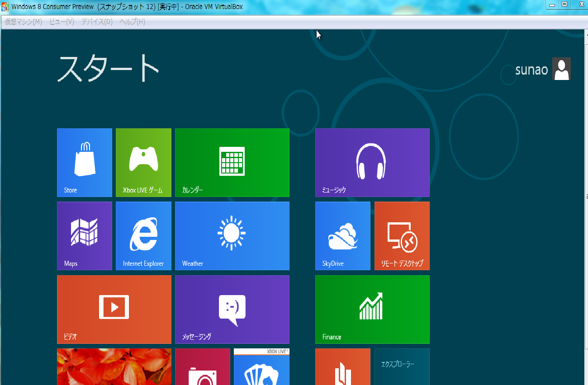Minimize the VirtualBox window
This screenshot has width=588, height=385.
coord(552,4)
